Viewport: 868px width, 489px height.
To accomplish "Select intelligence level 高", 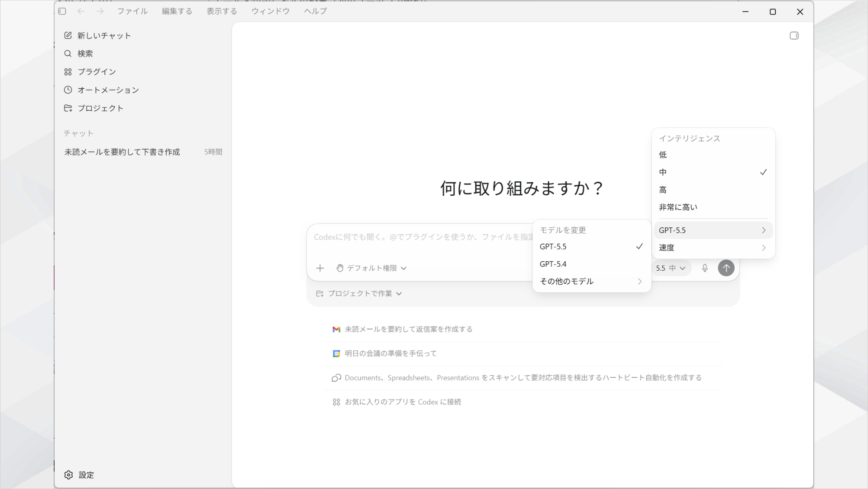I will [713, 190].
